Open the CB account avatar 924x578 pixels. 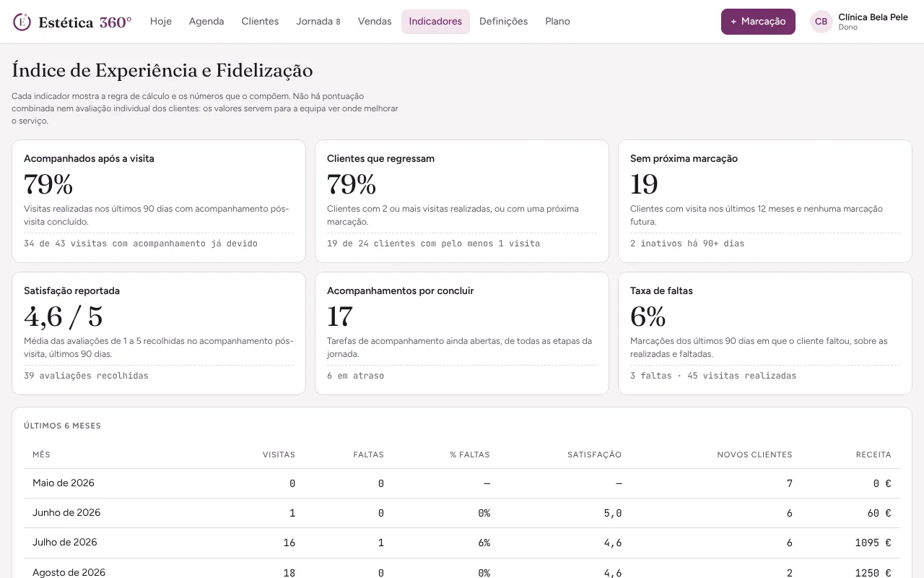point(821,22)
